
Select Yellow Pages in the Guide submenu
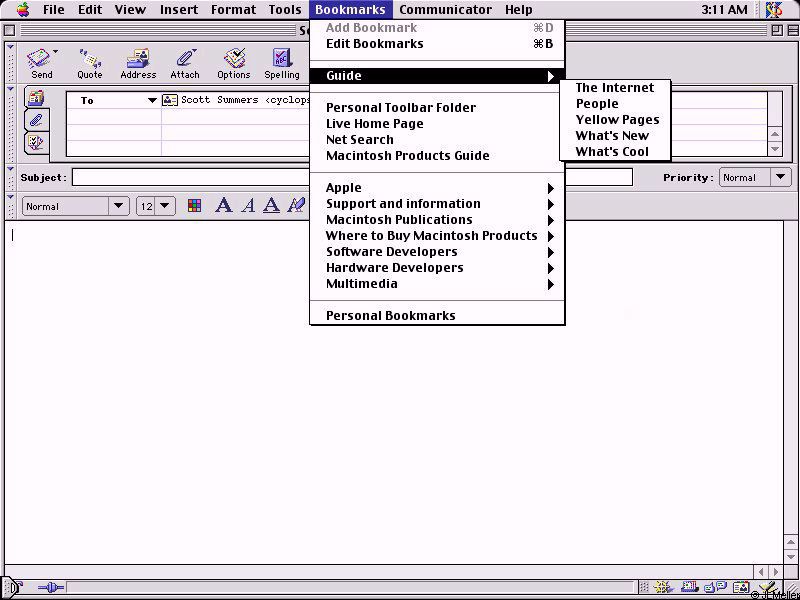[615, 120]
